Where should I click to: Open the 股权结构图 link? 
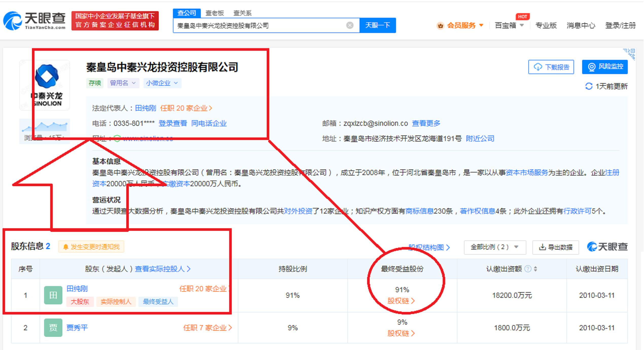(x=427, y=248)
